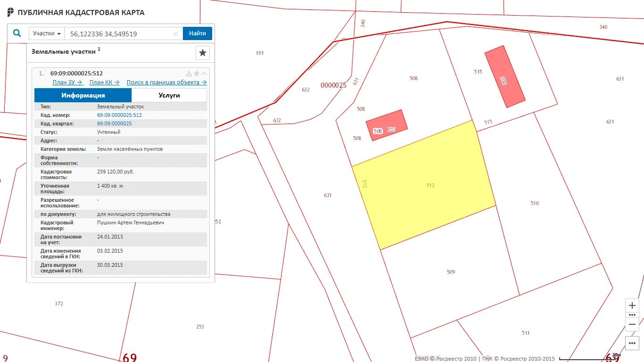Zoom in the map with the plus button
This screenshot has height=362, width=644.
[632, 305]
